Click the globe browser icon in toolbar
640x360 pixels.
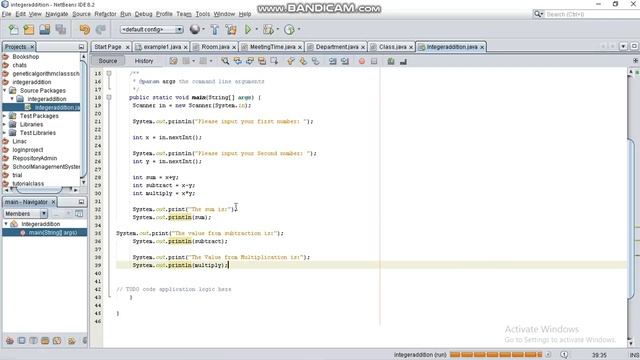[195, 29]
